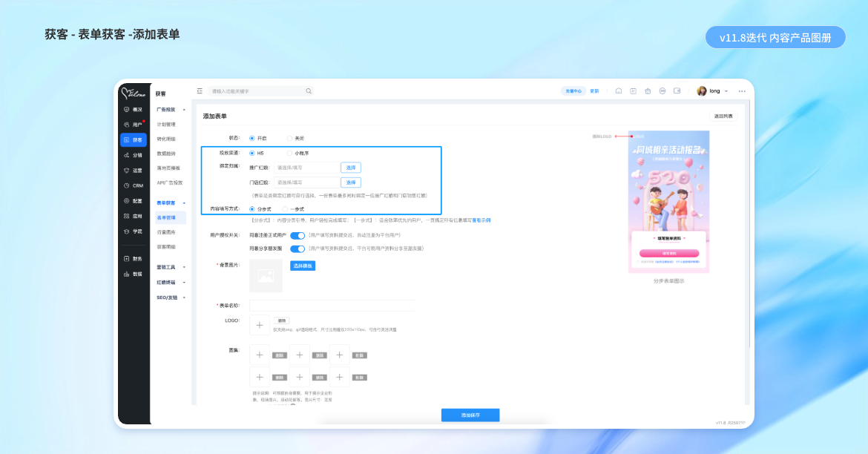The image size is (868, 454).
Task: Select 小程序 channel radio
Action: click(289, 154)
